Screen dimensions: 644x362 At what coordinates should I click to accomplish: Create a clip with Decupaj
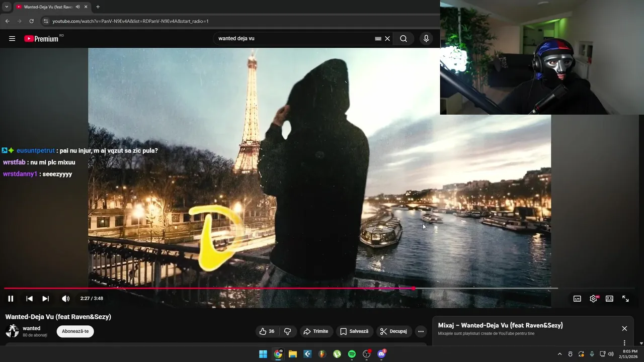(x=393, y=331)
